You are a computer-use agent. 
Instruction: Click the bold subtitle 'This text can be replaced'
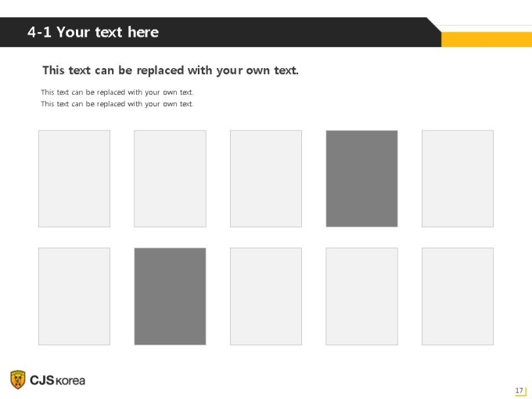click(171, 70)
